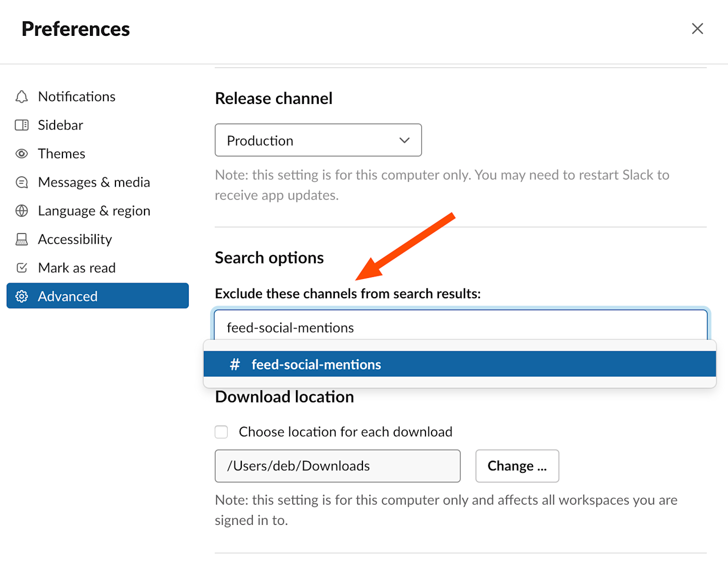Click the Language & region globe icon
728x571 pixels.
tap(21, 211)
